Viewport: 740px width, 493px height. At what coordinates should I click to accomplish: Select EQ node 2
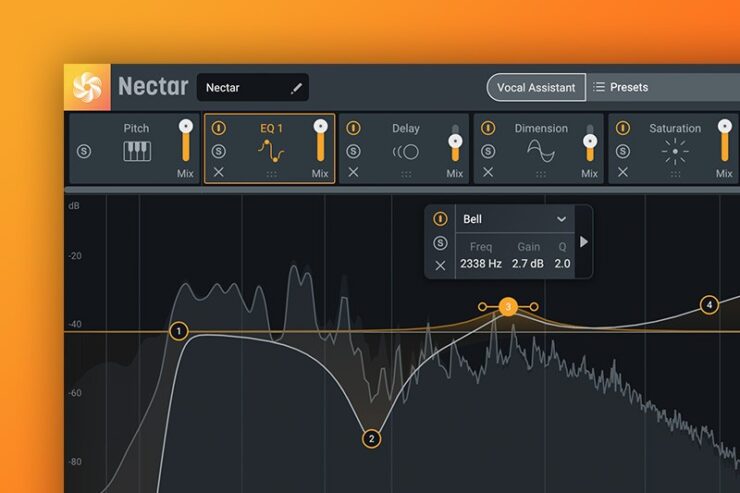pos(371,439)
